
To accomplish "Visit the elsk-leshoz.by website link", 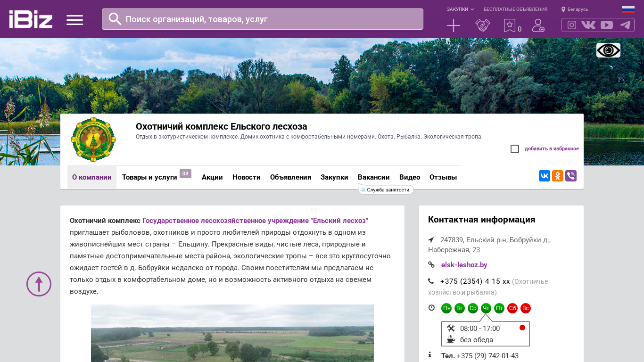I will point(464,265).
